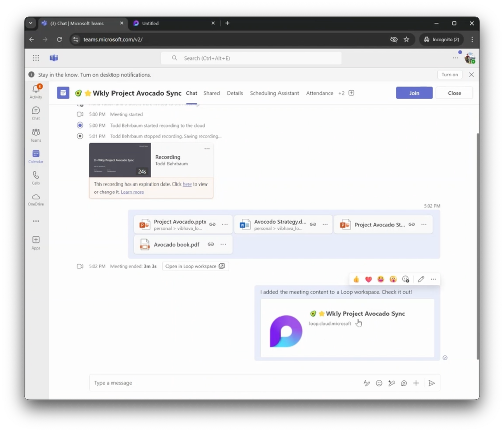504x432 pixels.
Task: Click Open in Loop workspace button
Action: (195, 266)
